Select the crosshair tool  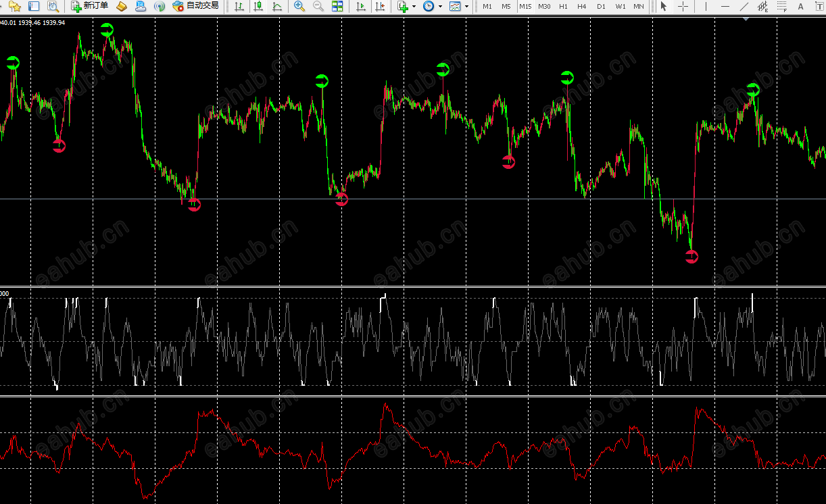pos(683,6)
